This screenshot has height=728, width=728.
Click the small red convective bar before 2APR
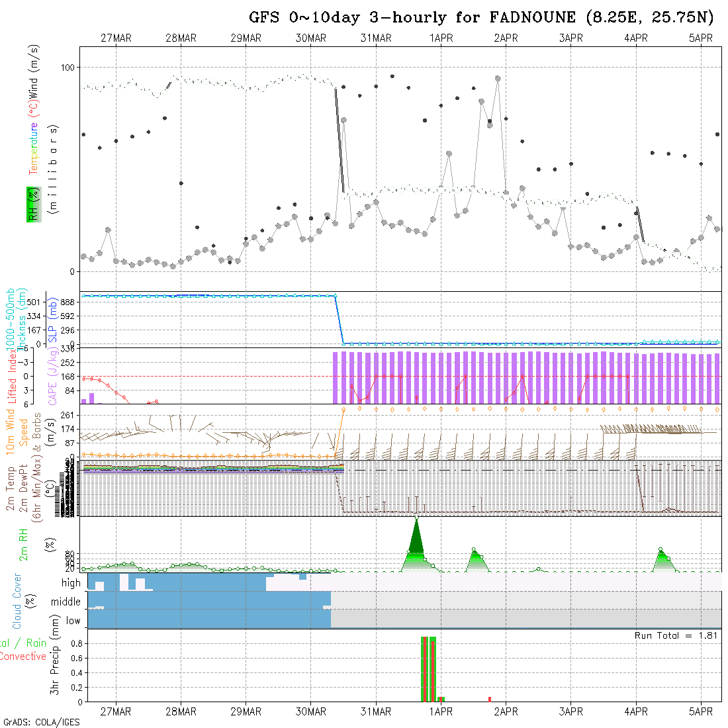(x=489, y=699)
